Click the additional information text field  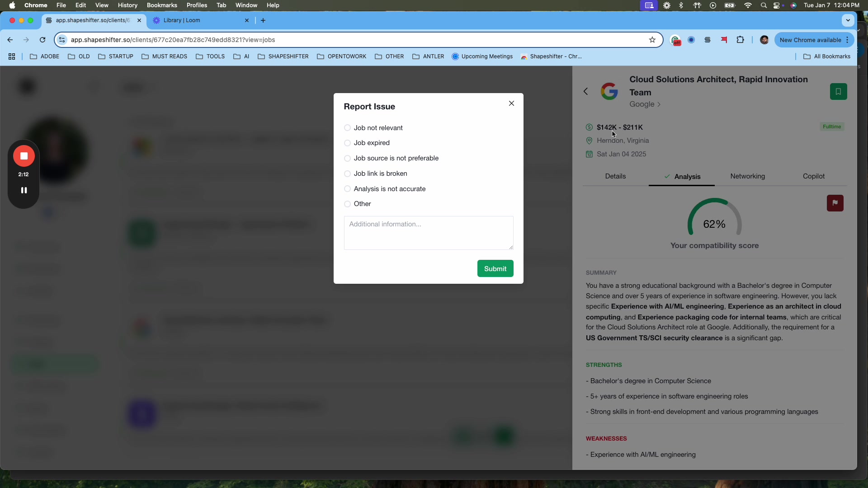tap(428, 233)
